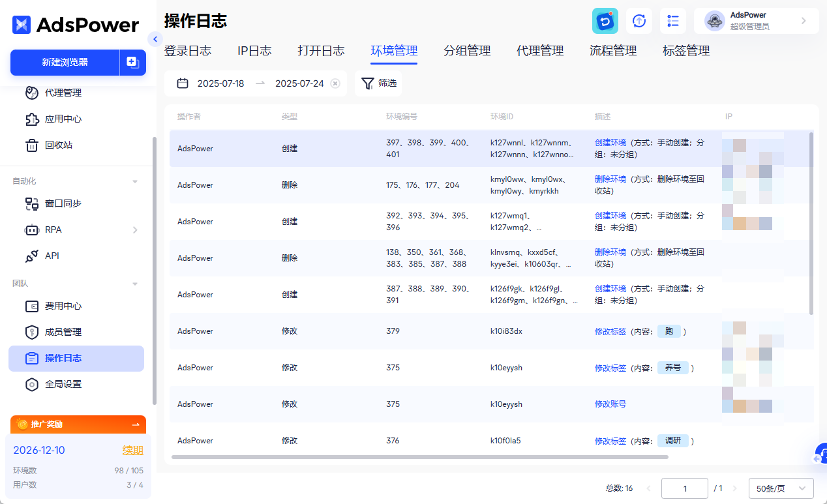
Task: Switch to the 流程管理 tab
Action: coord(613,51)
